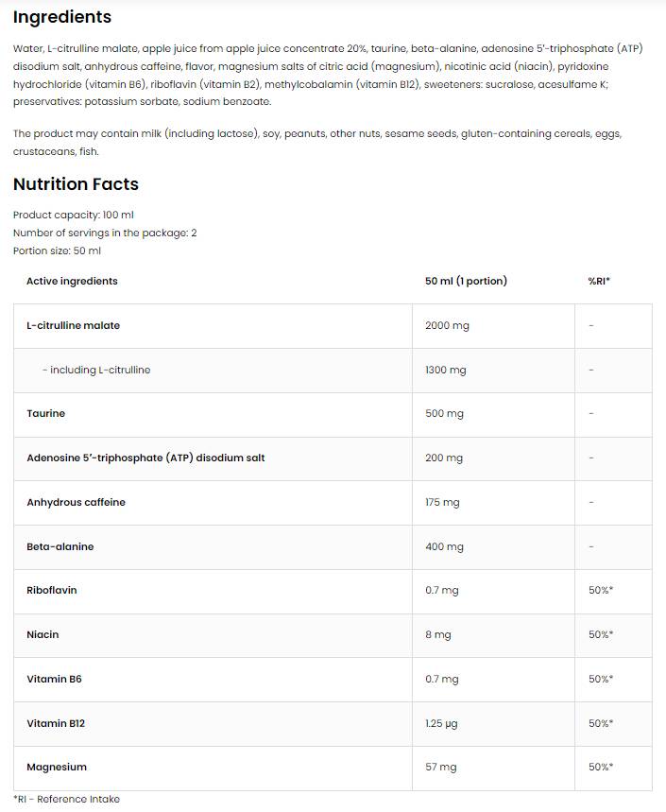
Task: Select the '- including L-citrulline' sub-row
Action: (96, 370)
